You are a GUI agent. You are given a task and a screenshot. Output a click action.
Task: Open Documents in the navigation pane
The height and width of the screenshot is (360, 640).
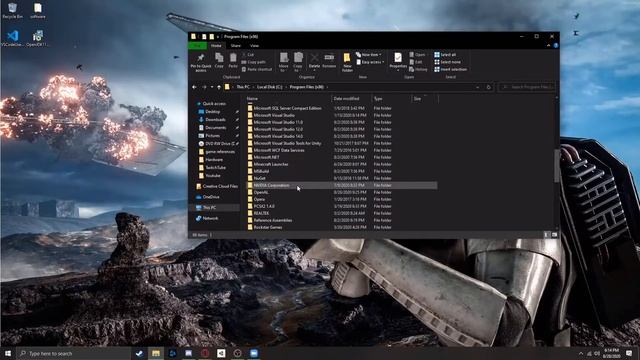pyautogui.click(x=212, y=128)
